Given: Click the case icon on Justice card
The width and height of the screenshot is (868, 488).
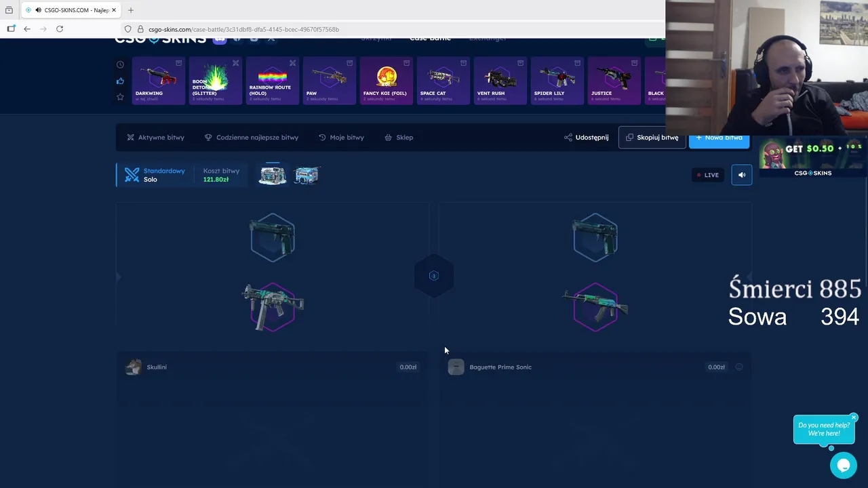Looking at the screenshot, I should [x=634, y=63].
